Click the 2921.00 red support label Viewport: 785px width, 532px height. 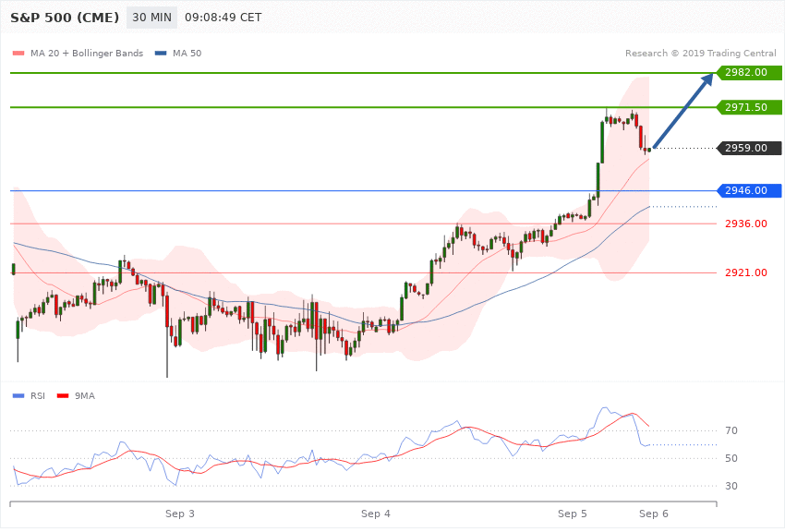click(x=746, y=272)
